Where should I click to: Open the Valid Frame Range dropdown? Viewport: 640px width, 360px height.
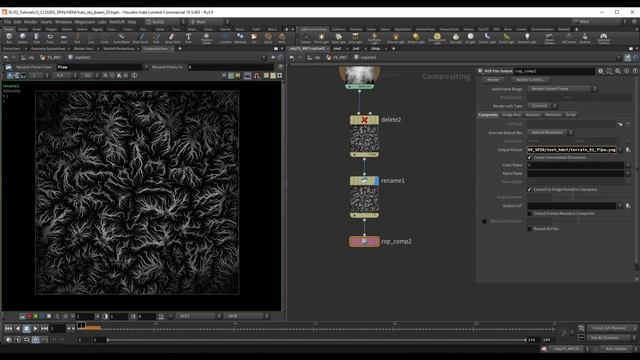pyautogui.click(x=562, y=89)
